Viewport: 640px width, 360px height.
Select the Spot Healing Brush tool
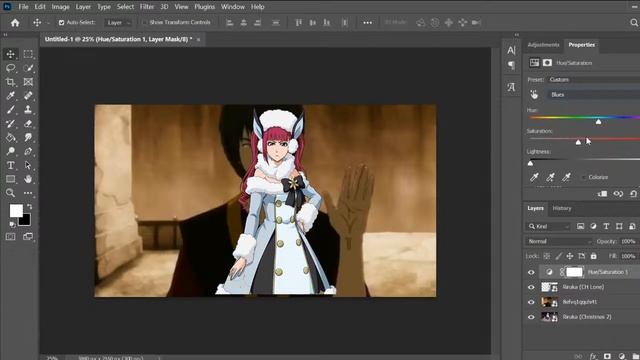pyautogui.click(x=28, y=96)
